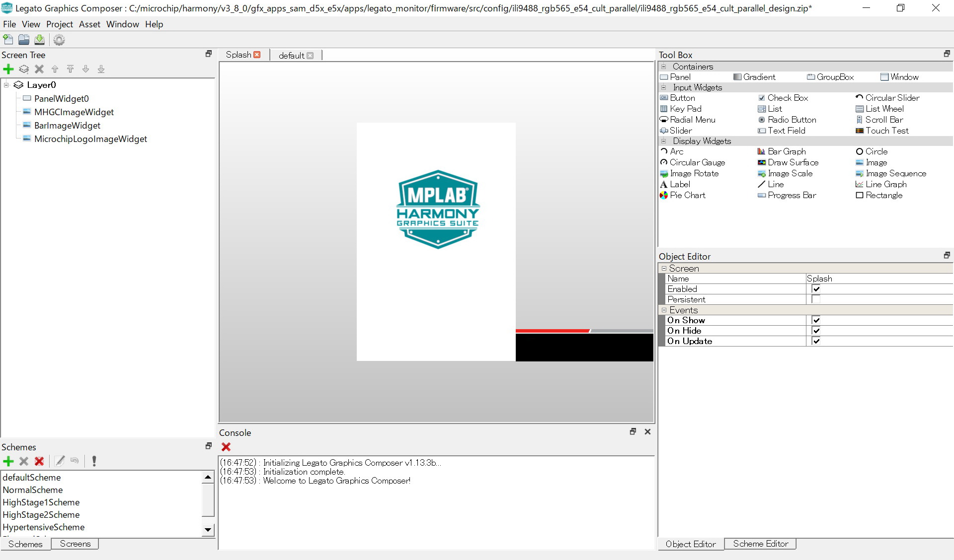The width and height of the screenshot is (954, 560).
Task: Select the Progress Bar widget tool
Action: 787,195
